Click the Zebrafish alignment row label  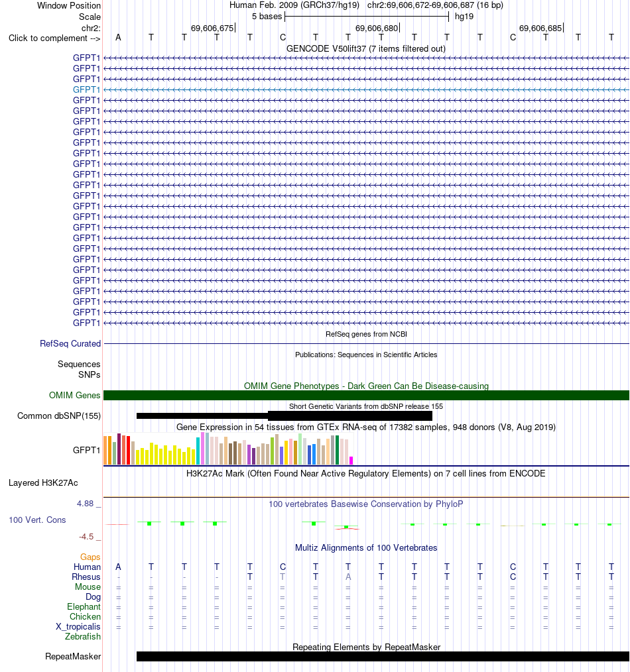[83, 636]
